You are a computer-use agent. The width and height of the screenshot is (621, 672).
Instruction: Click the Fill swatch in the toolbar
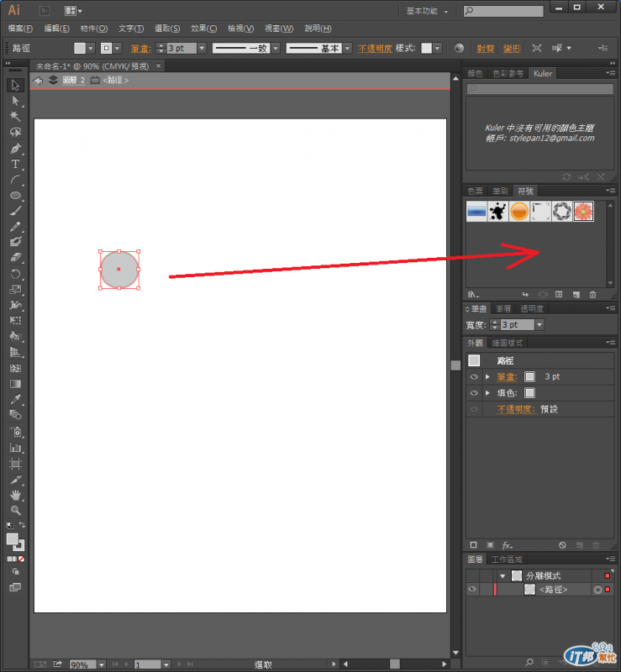(x=13, y=539)
